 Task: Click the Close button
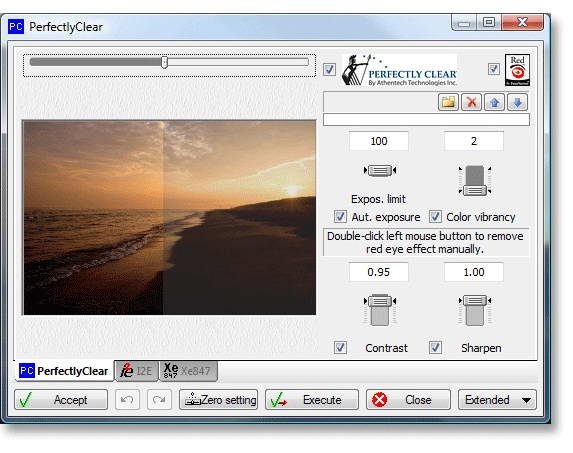[408, 400]
